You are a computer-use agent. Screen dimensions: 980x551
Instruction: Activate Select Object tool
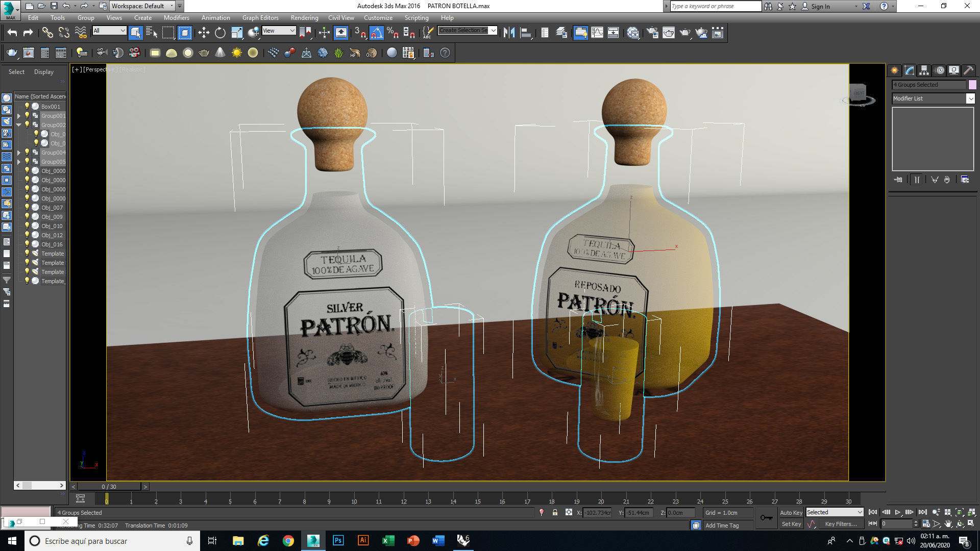click(135, 33)
